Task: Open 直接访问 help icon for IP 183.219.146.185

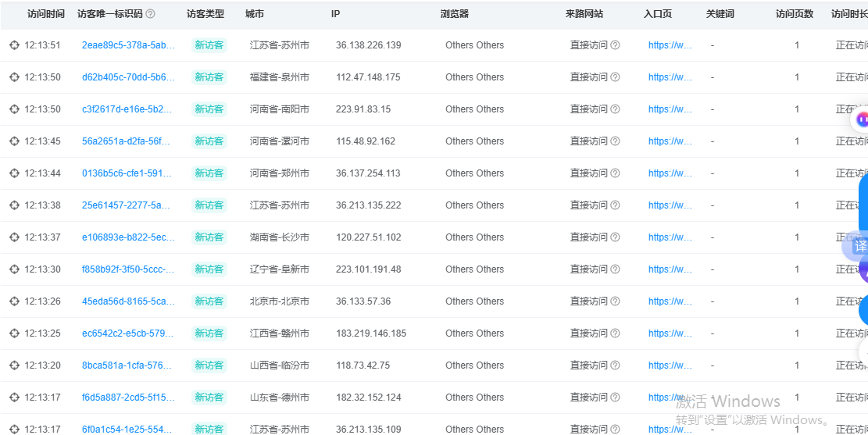Action: click(615, 333)
